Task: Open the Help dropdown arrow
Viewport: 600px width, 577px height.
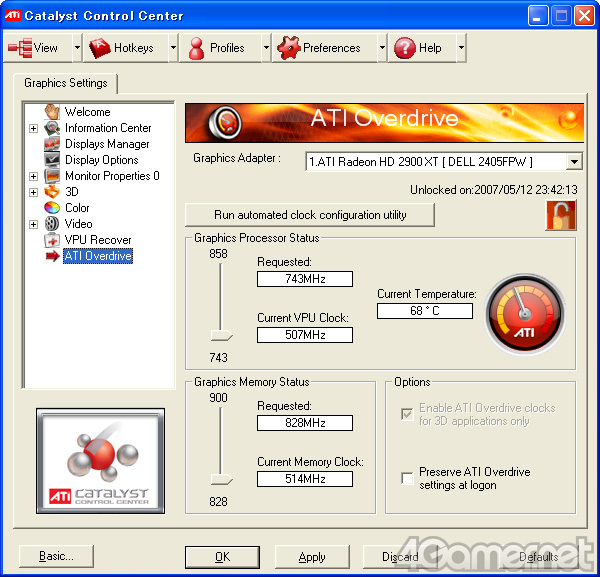Action: pos(461,48)
